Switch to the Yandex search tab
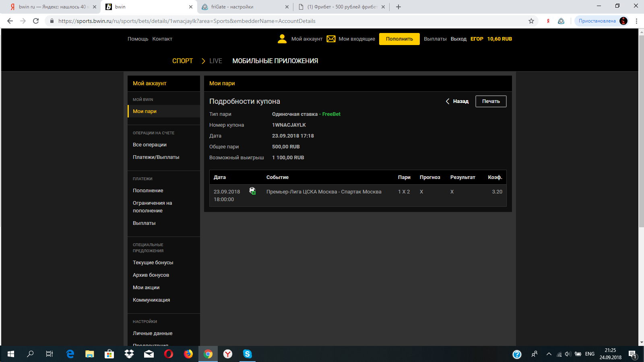This screenshot has height=362, width=644. pos(52,7)
